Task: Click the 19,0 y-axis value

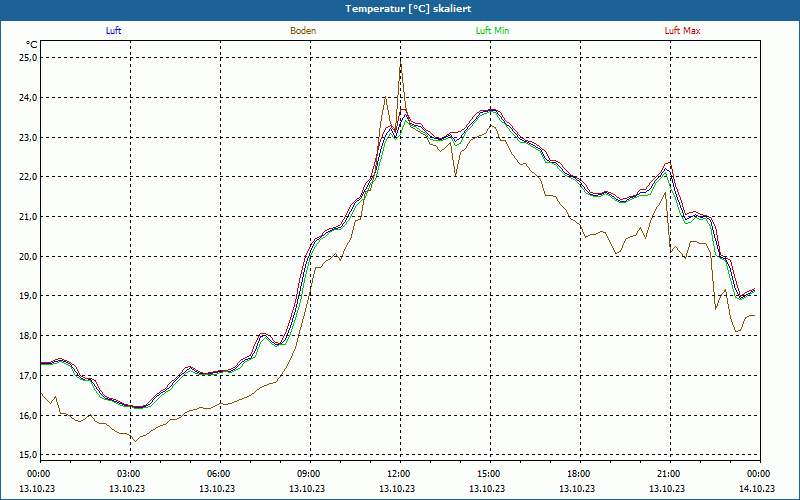Action: 29,296
